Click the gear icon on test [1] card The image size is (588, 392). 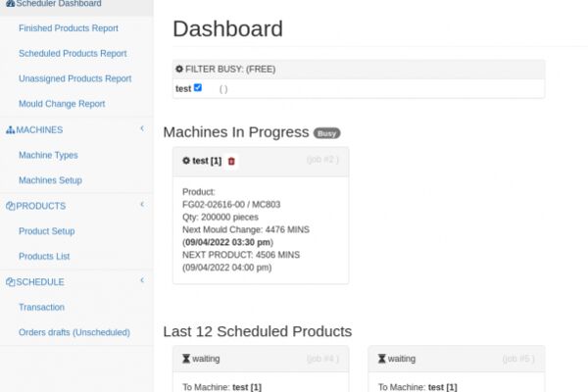pos(186,161)
